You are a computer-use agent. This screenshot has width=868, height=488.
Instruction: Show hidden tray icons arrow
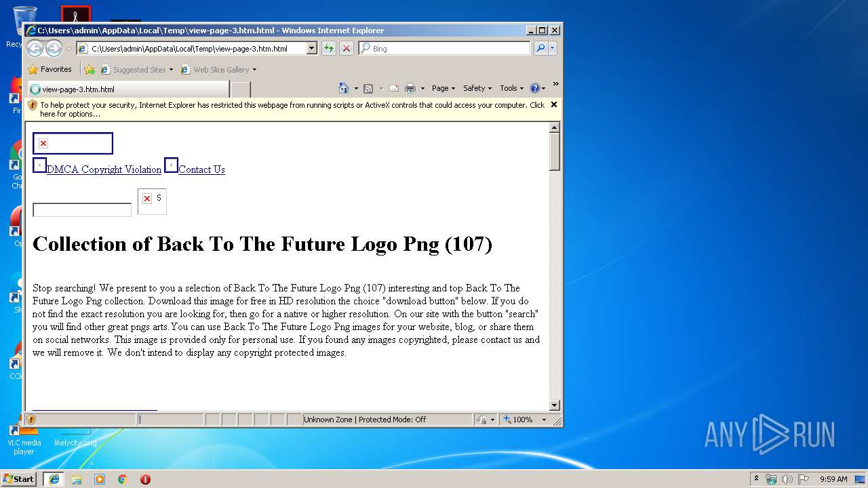pos(757,479)
